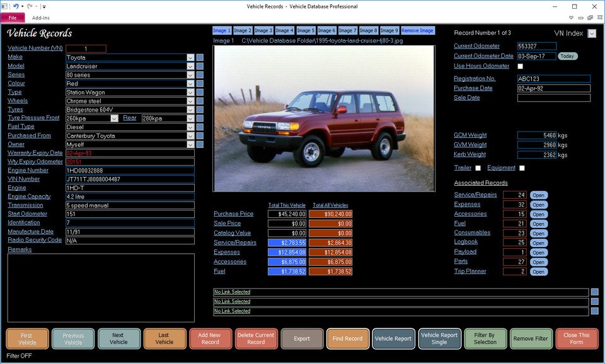Image resolution: width=605 pixels, height=364 pixels.
Task: Click the blue square button beside Make
Action: [200, 57]
